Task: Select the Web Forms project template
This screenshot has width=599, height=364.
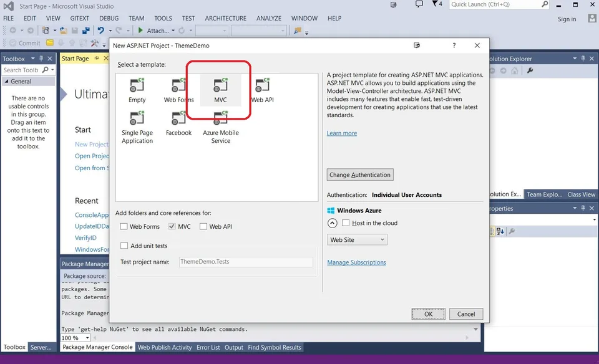Action: pos(178,90)
